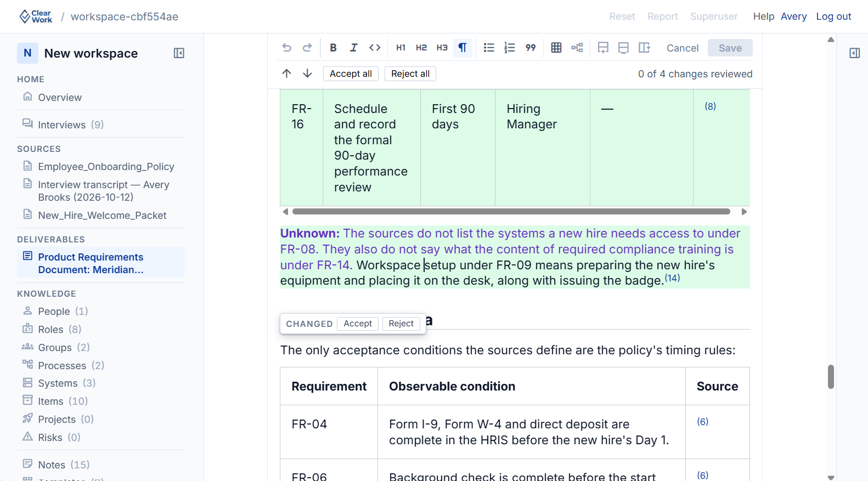The image size is (868, 481).
Task: Insert a bulleted list
Action: 489,48
